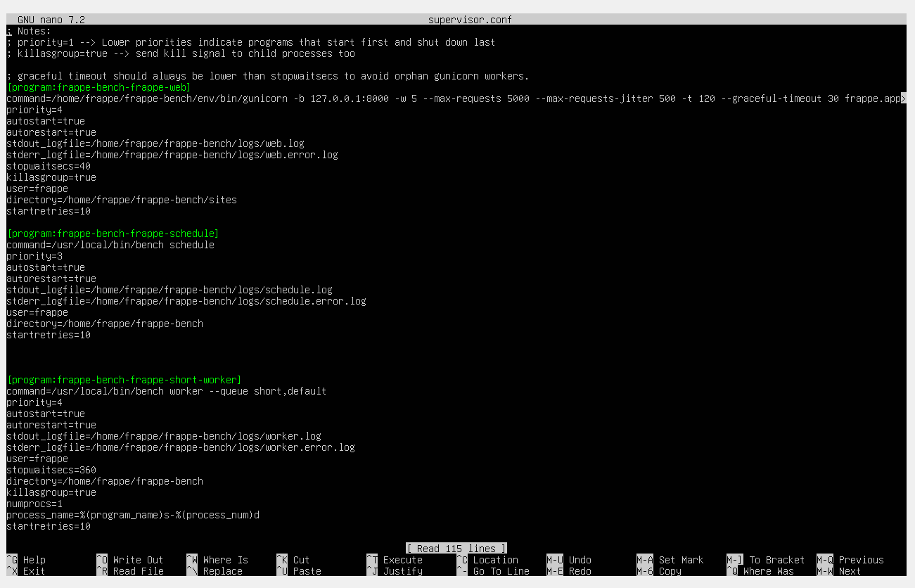Click the ^J Justify shortcut
The width and height of the screenshot is (915, 588).
(395, 571)
